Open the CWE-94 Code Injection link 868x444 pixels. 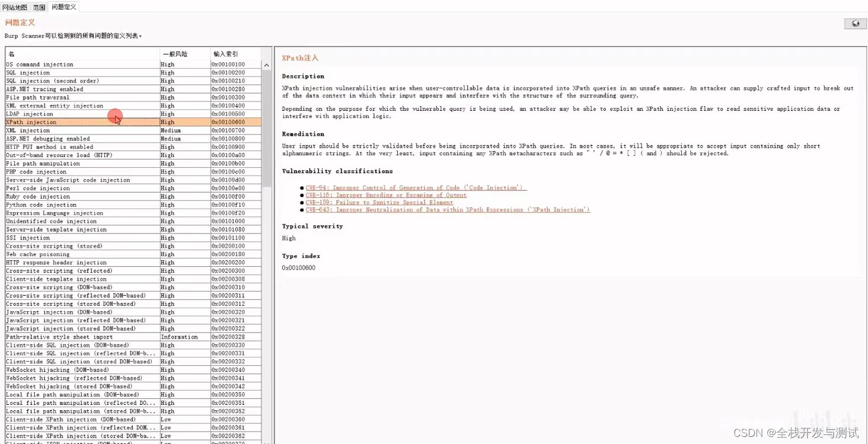[x=416, y=188]
